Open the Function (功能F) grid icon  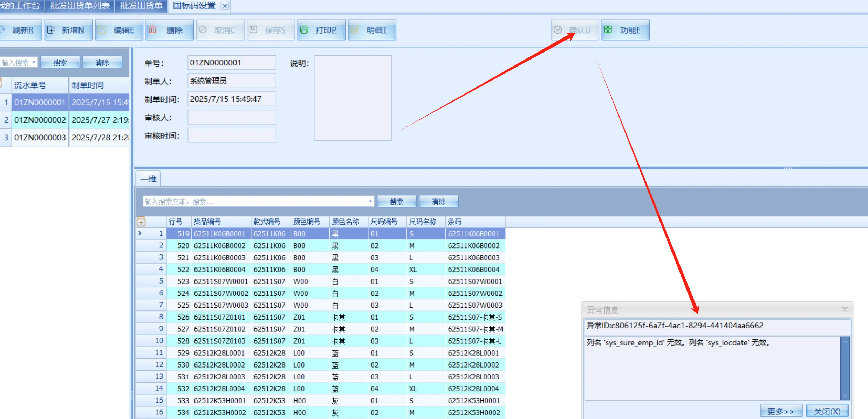coord(608,30)
